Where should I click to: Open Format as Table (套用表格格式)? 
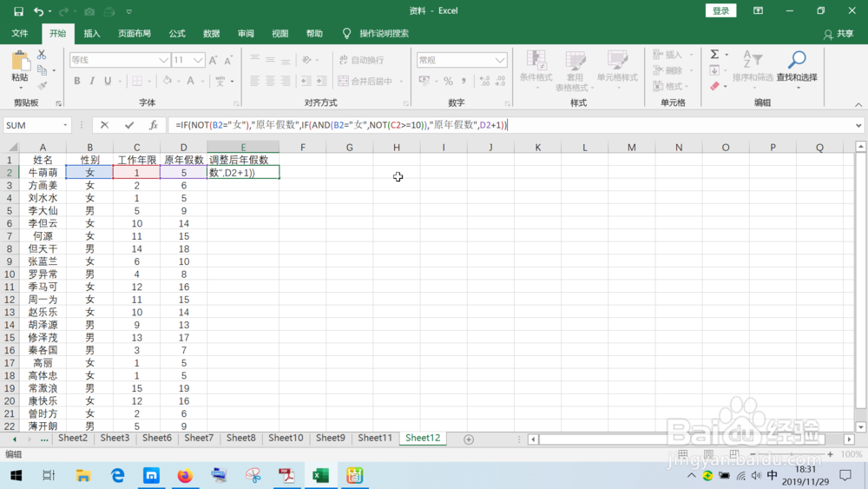pos(575,70)
